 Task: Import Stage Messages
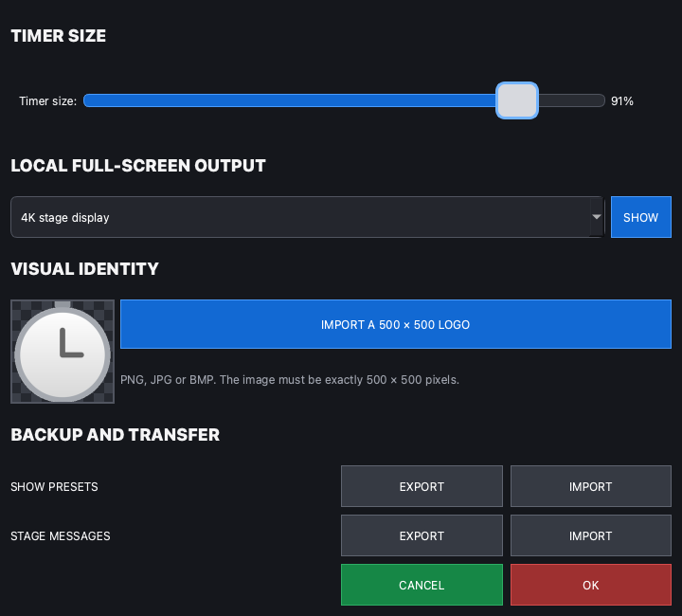coord(591,535)
